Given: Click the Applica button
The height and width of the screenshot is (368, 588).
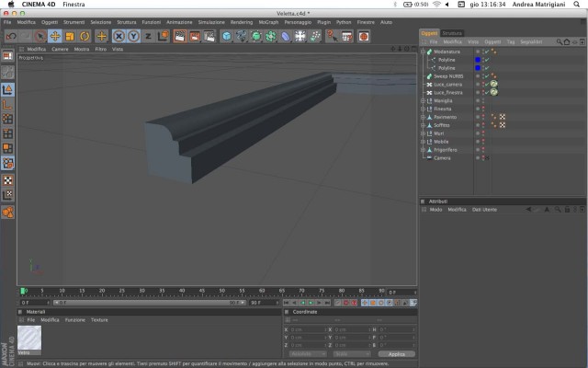Looking at the screenshot, I should [x=396, y=354].
